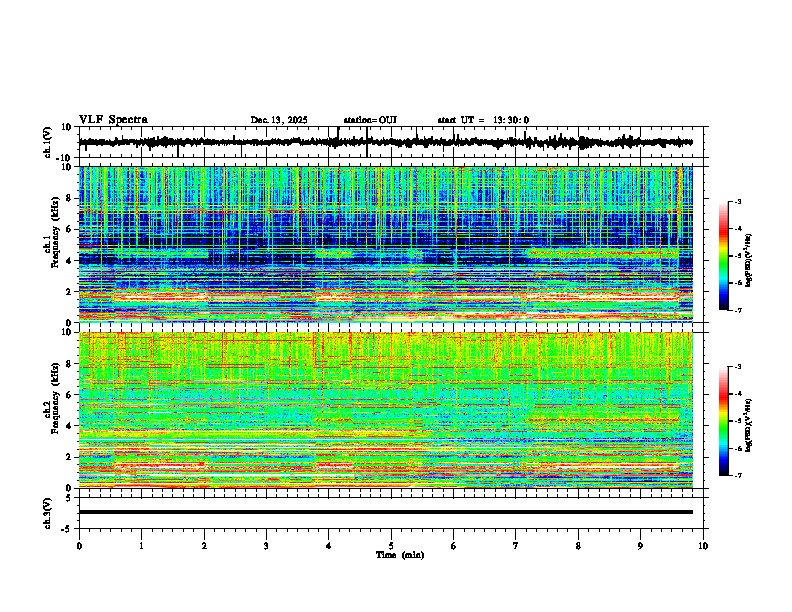This screenshot has width=792, height=612.
Task: Click the ch.1 spectrogram panel
Action: tap(386, 244)
